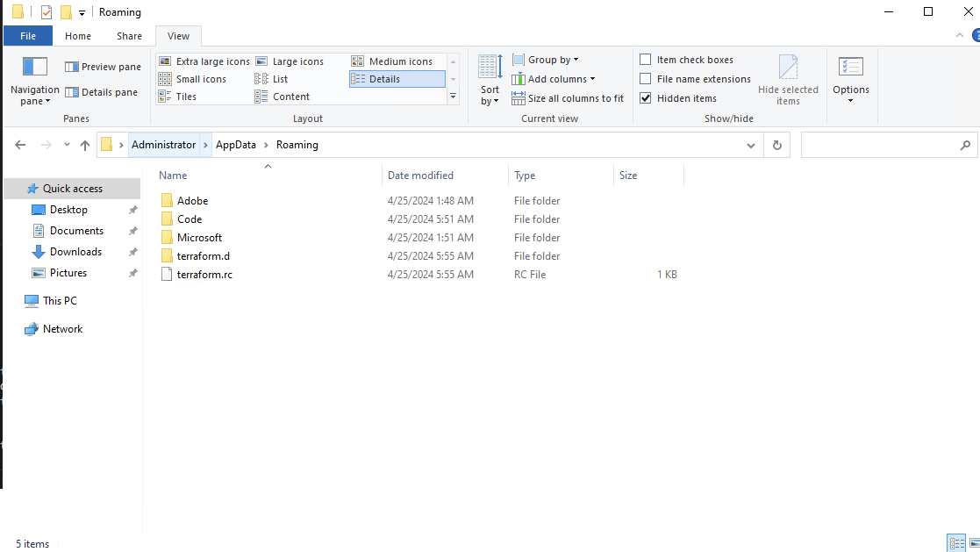Screen dimensions: 980x552
Task: Switch layout to Small icons
Action: coord(192,79)
